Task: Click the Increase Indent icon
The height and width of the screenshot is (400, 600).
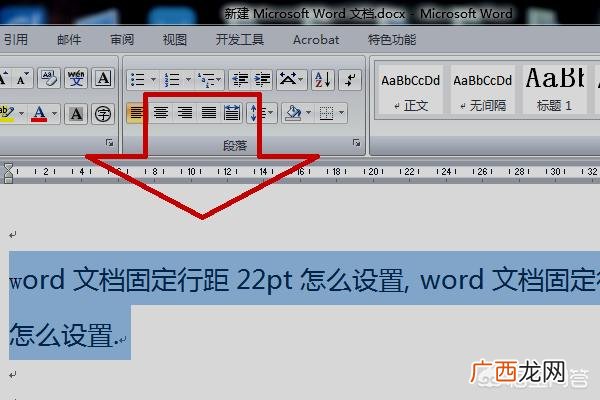Action: click(x=262, y=80)
